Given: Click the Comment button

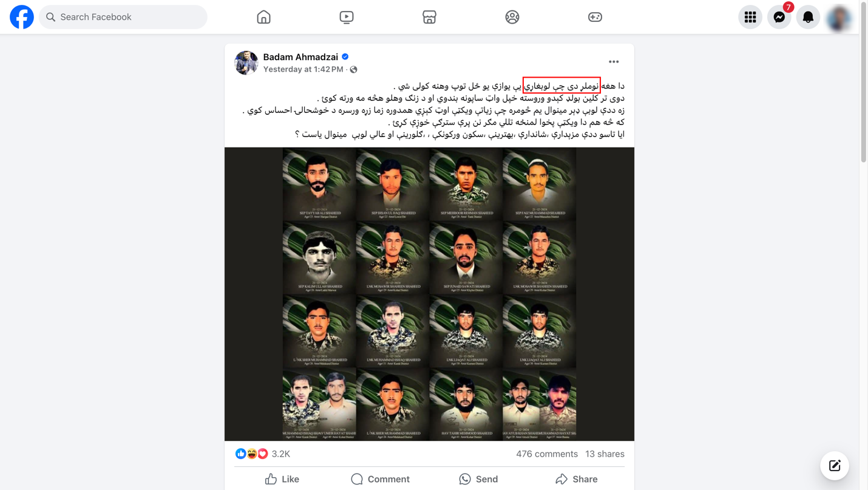Looking at the screenshot, I should [x=380, y=479].
